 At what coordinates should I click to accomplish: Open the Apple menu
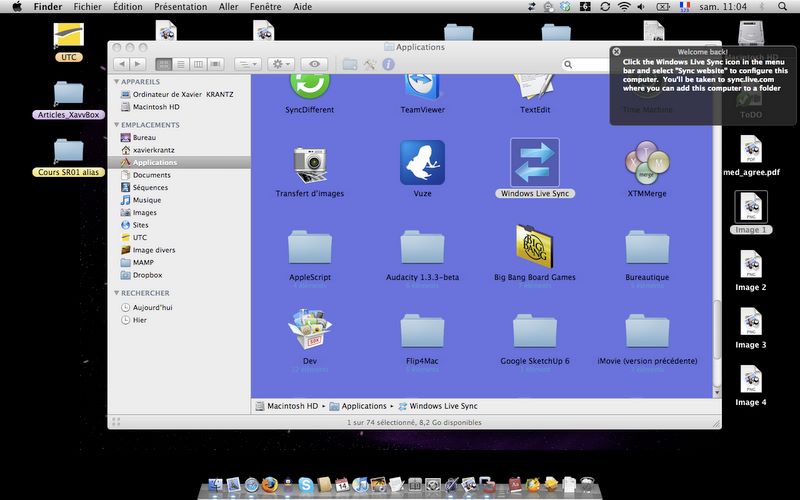tap(17, 7)
